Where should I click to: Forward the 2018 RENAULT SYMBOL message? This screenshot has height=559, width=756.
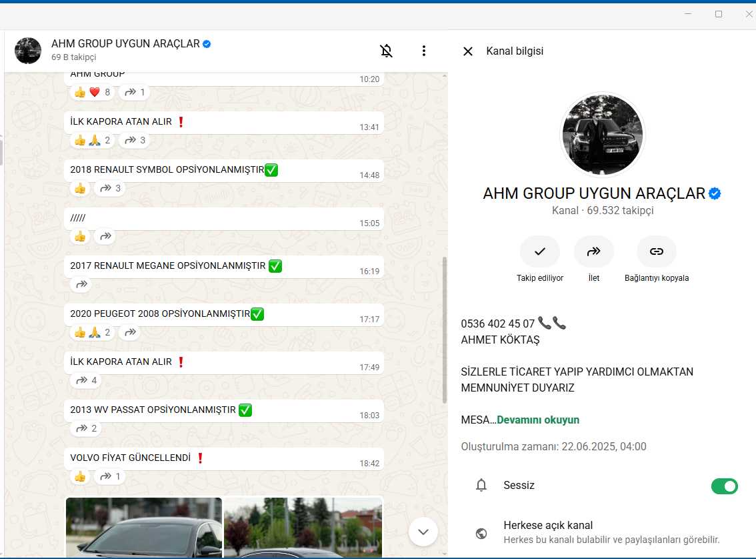coord(111,188)
